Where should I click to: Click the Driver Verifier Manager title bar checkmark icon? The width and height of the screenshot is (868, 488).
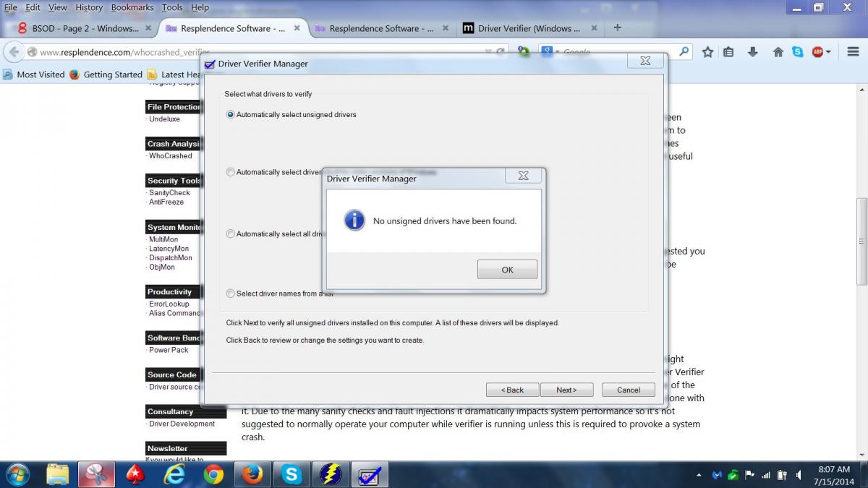point(210,64)
